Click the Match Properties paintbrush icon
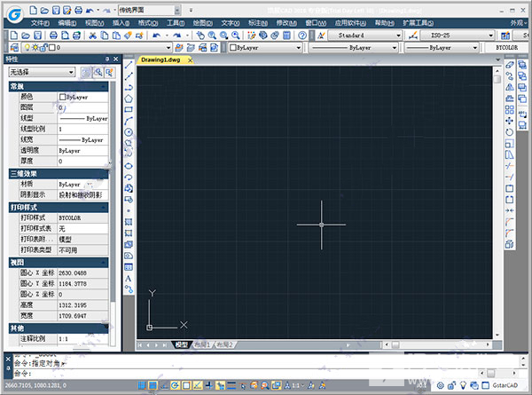The image size is (532, 395). 128,36
